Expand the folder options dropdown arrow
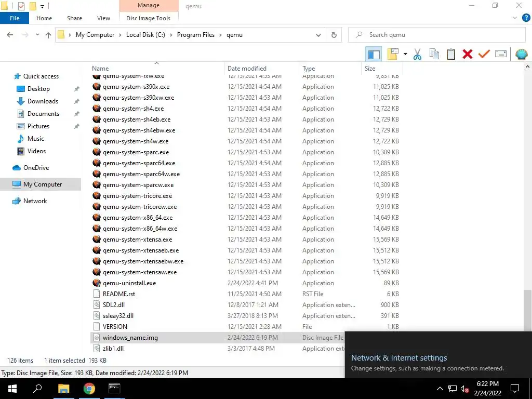 tap(405, 54)
